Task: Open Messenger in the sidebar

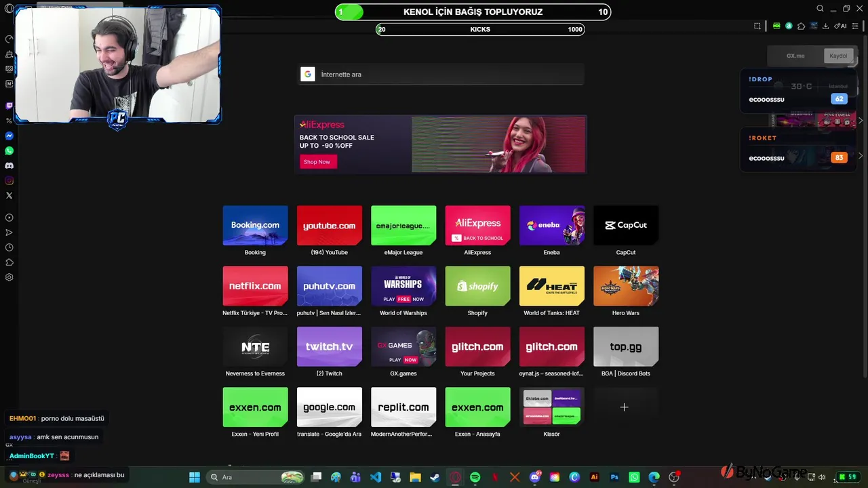Action: tap(9, 136)
